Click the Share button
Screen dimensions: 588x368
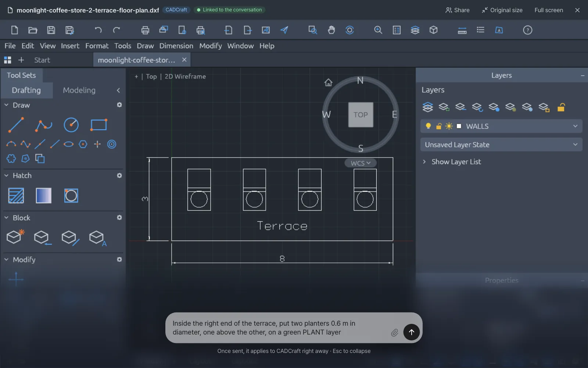point(458,10)
